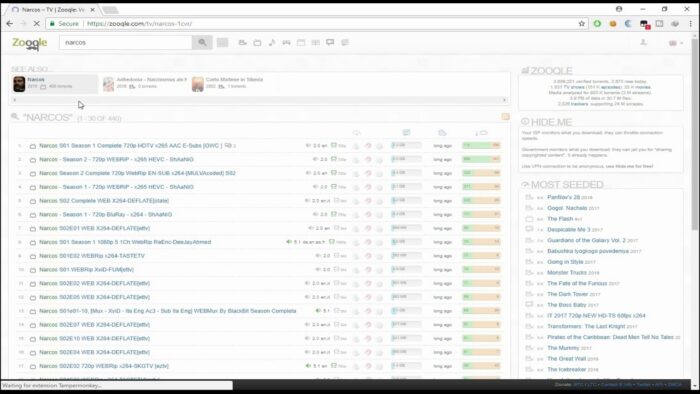Open The Mummy in Most Seeded

pos(563,348)
